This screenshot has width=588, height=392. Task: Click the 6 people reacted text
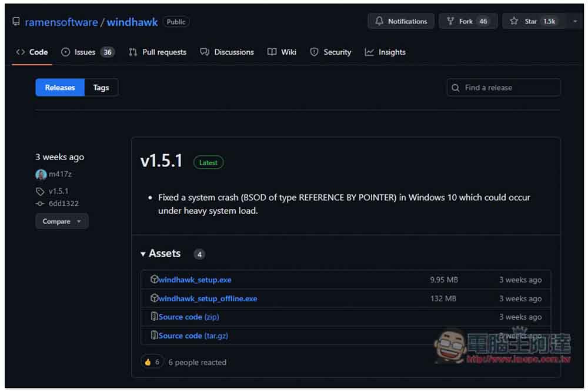[x=197, y=363]
